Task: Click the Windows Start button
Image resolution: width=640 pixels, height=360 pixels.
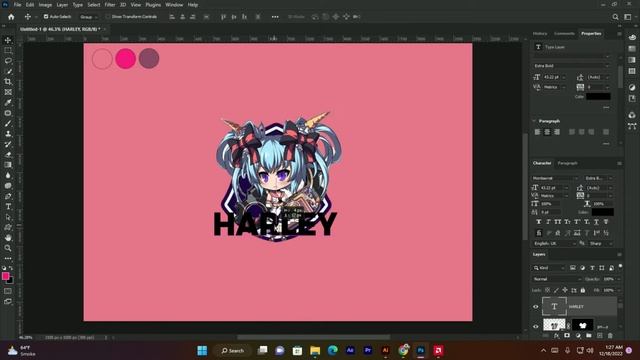Action: [x=202, y=351]
